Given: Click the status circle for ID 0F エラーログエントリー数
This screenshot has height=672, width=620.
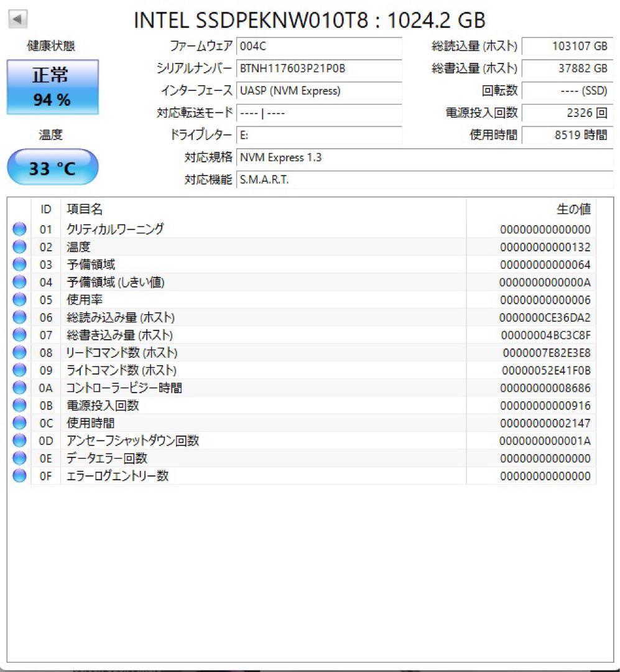Looking at the screenshot, I should point(19,476).
